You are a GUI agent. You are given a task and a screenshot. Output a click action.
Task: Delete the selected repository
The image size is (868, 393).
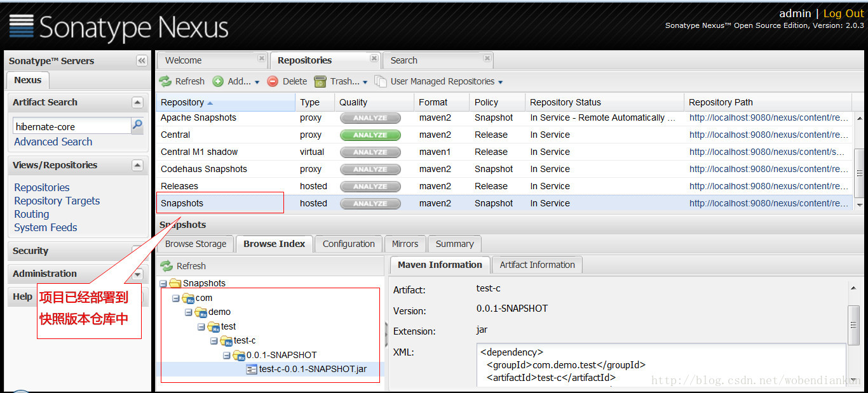tap(287, 81)
